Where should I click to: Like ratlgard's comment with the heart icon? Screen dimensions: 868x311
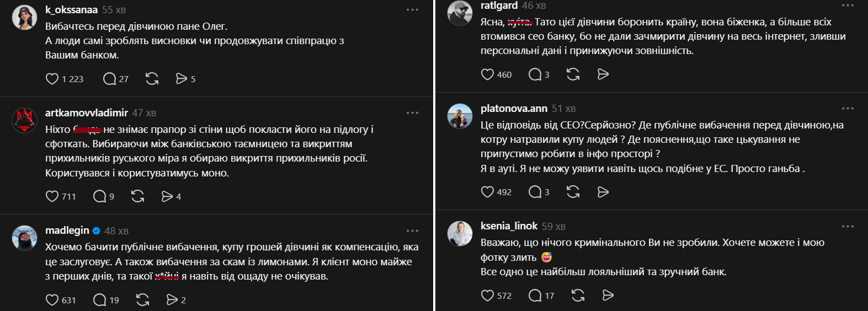click(x=487, y=74)
